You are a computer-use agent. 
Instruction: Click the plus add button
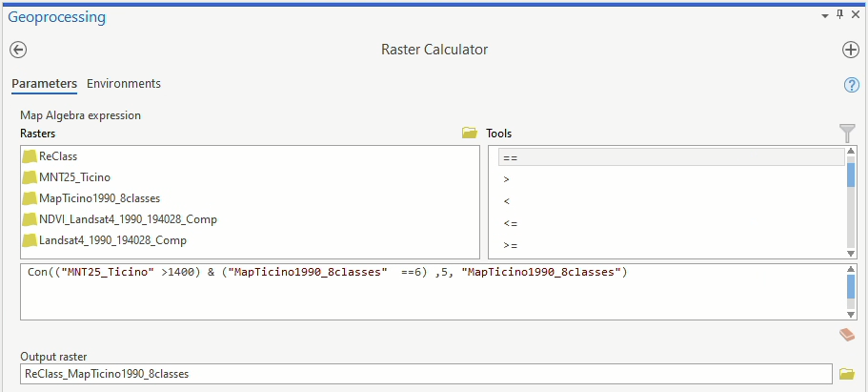pyautogui.click(x=851, y=50)
